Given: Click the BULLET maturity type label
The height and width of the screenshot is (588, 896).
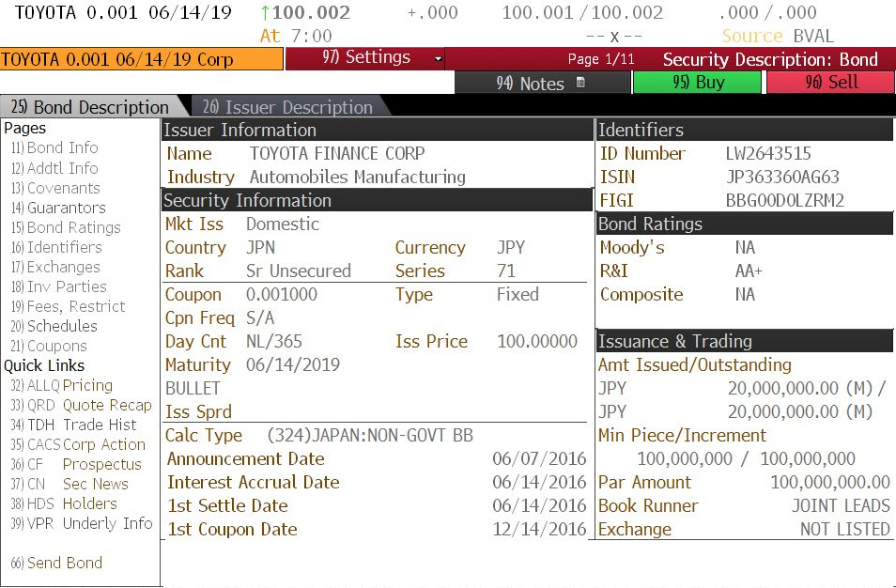Looking at the screenshot, I should tap(193, 389).
